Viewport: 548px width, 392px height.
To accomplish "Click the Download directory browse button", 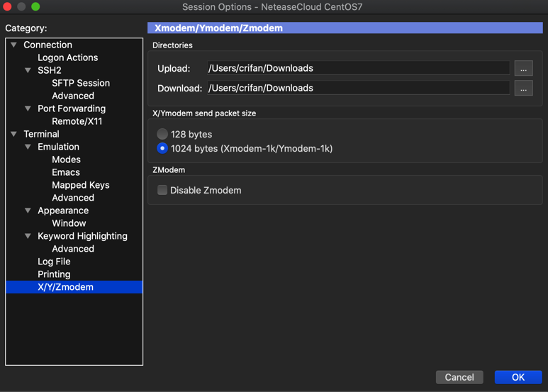I will 523,89.
